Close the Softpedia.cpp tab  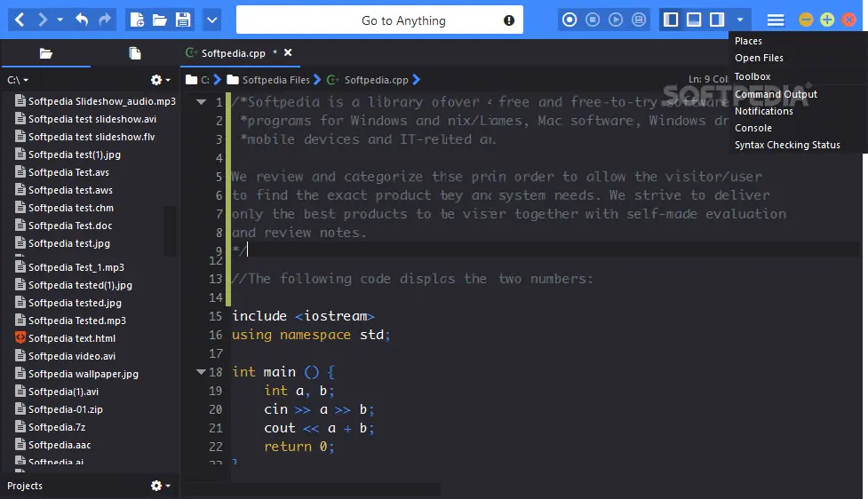[x=288, y=52]
